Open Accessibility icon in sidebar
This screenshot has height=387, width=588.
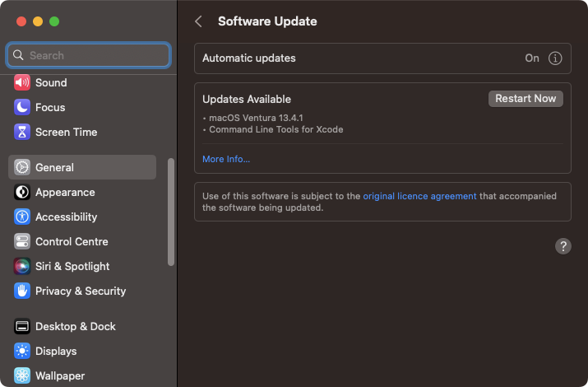21,217
